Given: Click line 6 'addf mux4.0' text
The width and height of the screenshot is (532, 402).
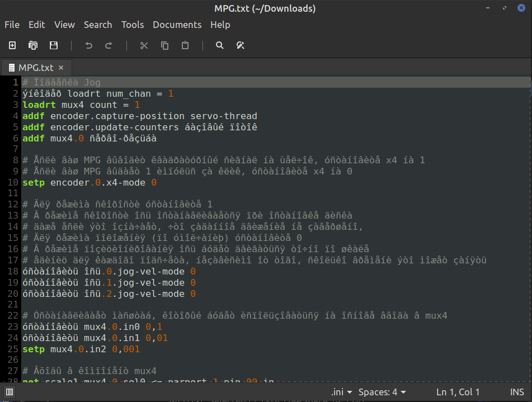Looking at the screenshot, I should point(53,139).
